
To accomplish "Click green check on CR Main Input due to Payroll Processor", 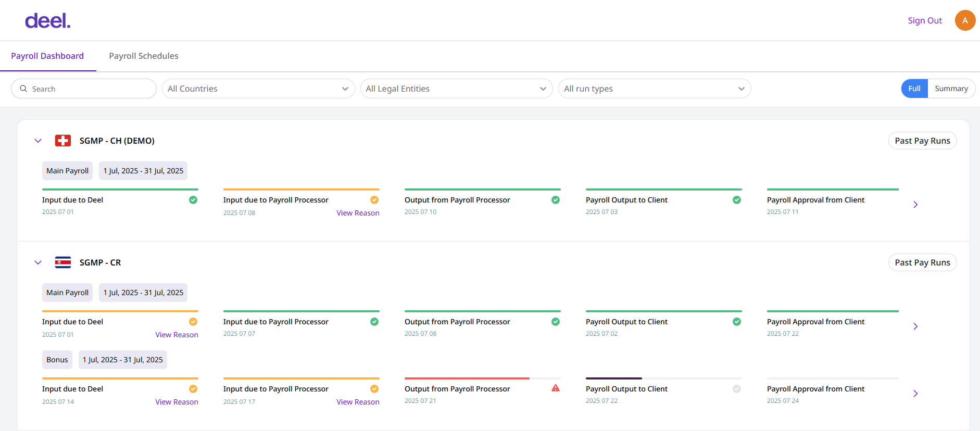I will point(374,322).
